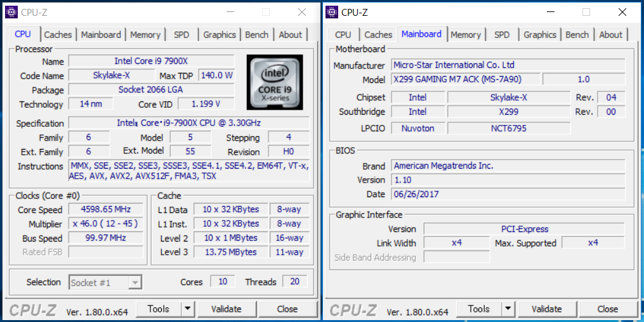Open the Bench tab in right CPU-Z window
The width and height of the screenshot is (644, 322).
coord(577,35)
